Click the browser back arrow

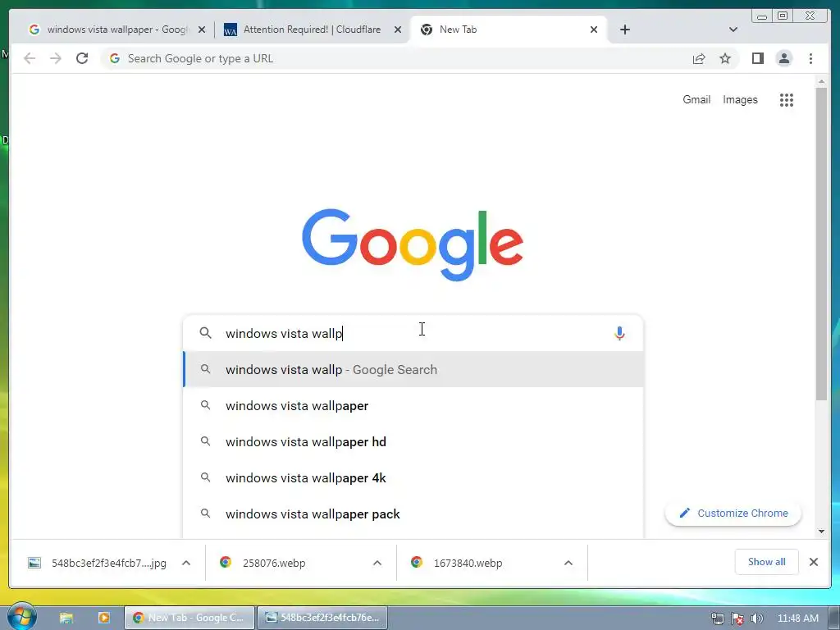[x=30, y=58]
